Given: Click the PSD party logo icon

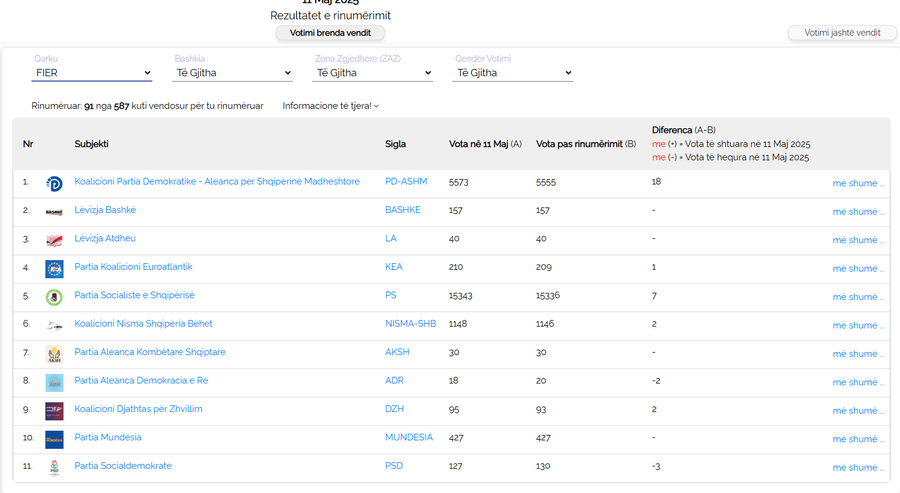Looking at the screenshot, I should 54,468.
